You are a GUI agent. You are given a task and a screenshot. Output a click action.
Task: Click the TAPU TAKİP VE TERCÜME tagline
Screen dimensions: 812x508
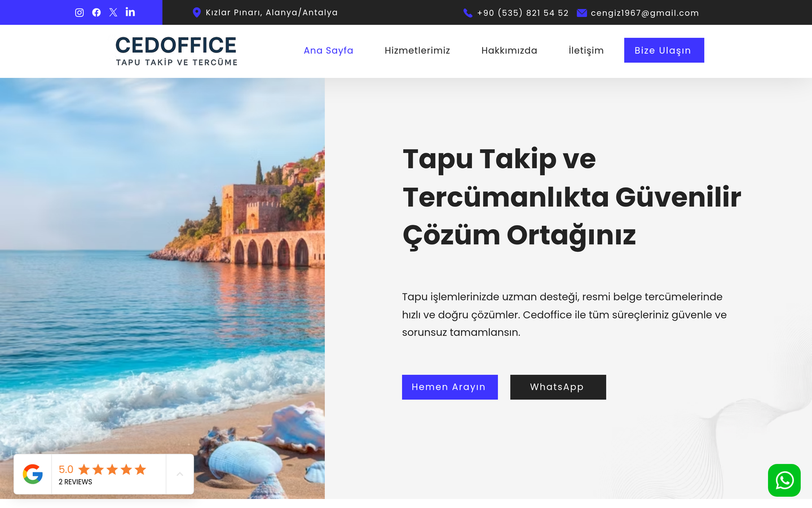click(x=176, y=62)
